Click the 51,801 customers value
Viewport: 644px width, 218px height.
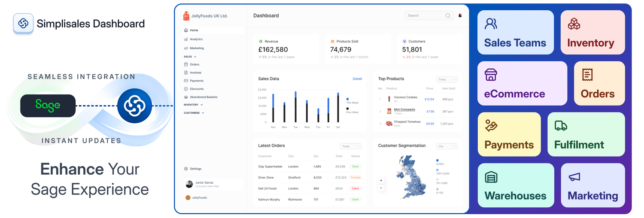(412, 49)
